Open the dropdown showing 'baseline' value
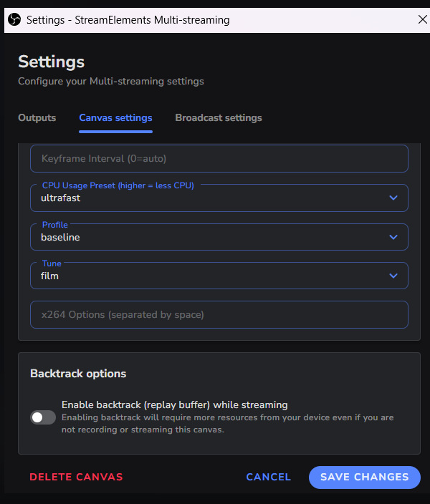This screenshot has height=504, width=430. tap(208, 237)
